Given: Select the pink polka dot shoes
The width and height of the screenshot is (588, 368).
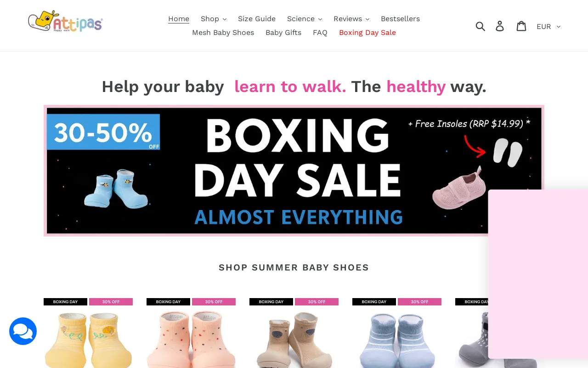Looking at the screenshot, I should coord(191,333).
